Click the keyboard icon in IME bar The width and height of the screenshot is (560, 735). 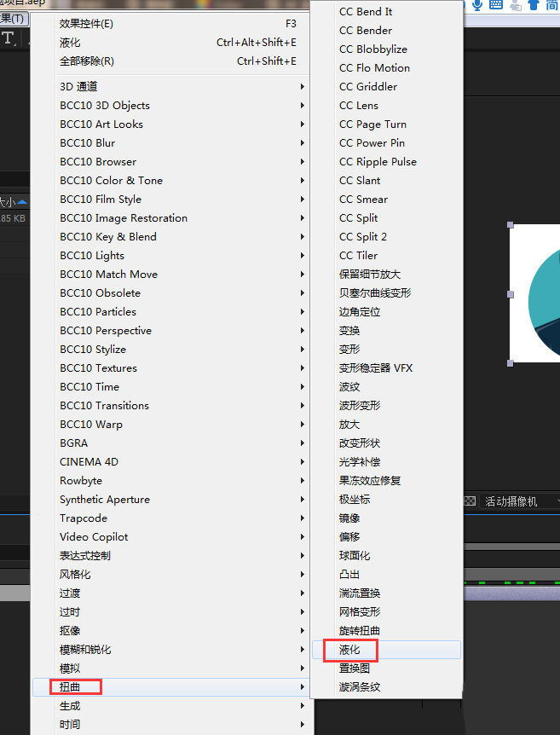click(496, 5)
